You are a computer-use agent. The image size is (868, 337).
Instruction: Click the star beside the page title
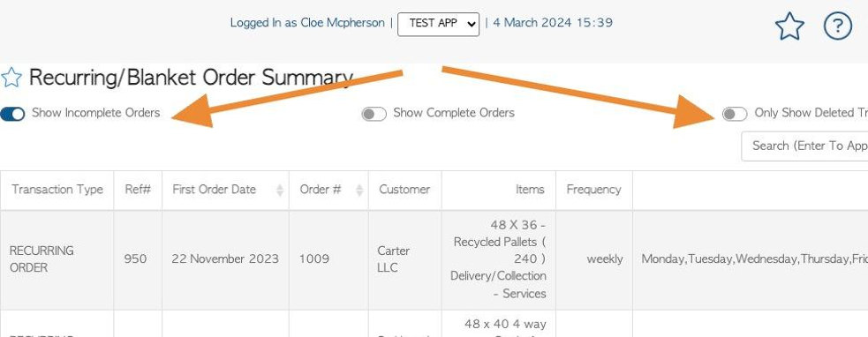11,78
